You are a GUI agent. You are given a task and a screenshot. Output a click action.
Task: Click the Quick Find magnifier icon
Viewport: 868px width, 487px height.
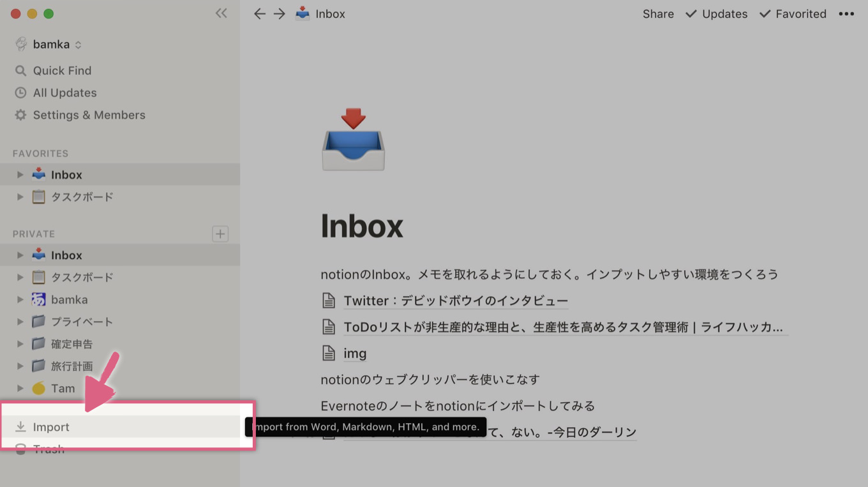[x=21, y=71]
